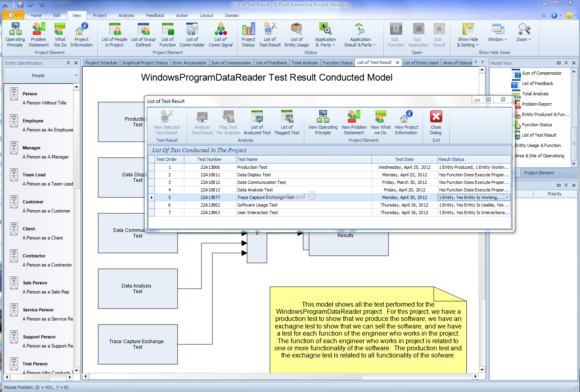Show Project Status from the ribbon
This screenshot has height=392, width=580.
tap(248, 35)
